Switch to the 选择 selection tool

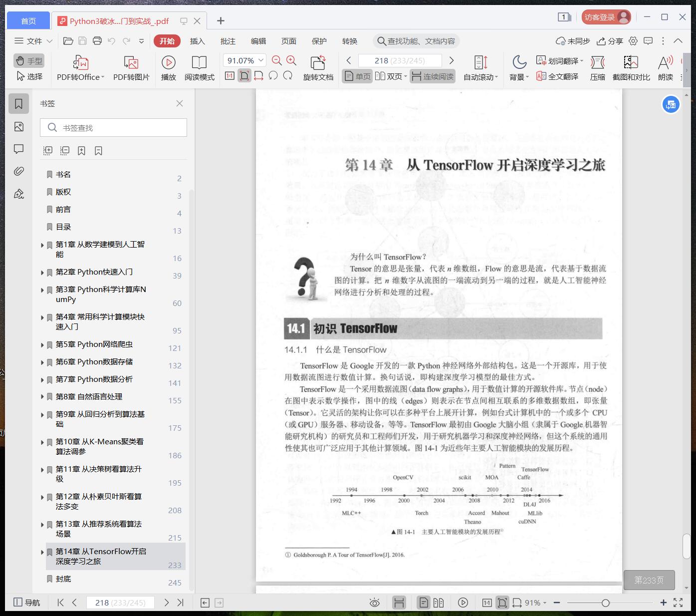pyautogui.click(x=29, y=76)
